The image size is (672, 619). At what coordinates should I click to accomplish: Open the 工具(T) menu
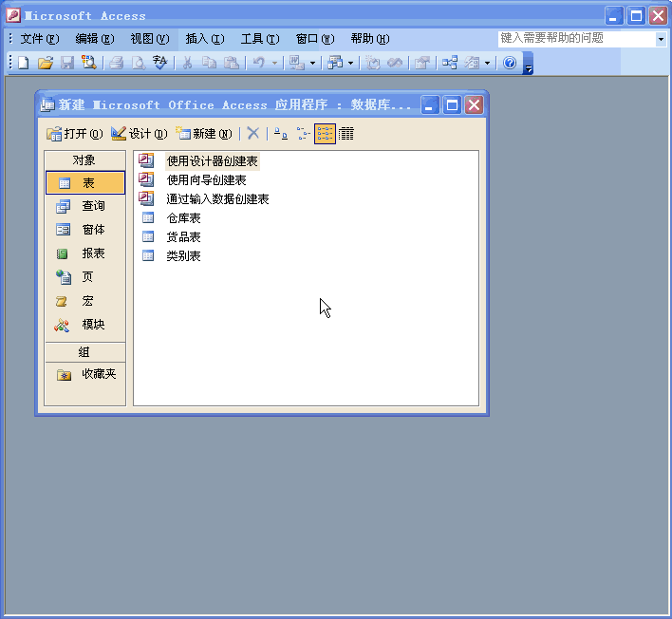(x=260, y=39)
